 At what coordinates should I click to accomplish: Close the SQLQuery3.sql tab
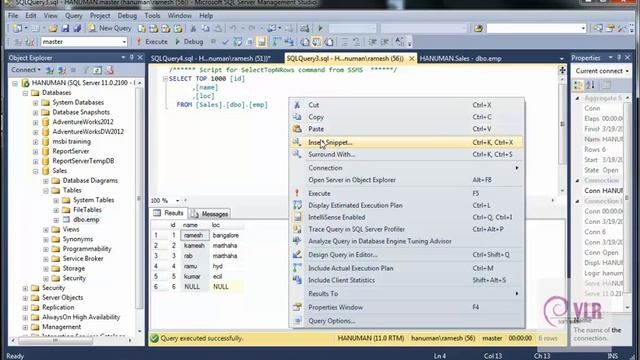[x=412, y=58]
